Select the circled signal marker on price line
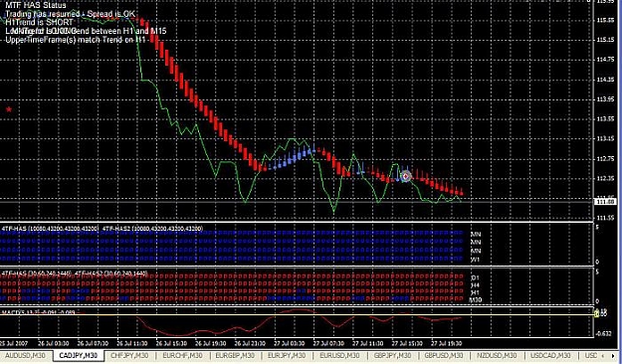 pos(406,176)
